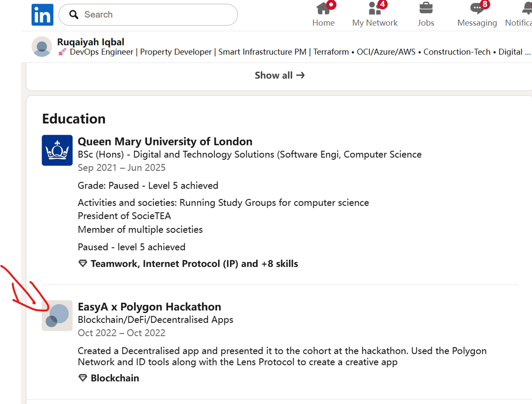Open Teamwork, Internet Protocol and +8 skills
This screenshot has height=404, width=532.
[x=194, y=264]
